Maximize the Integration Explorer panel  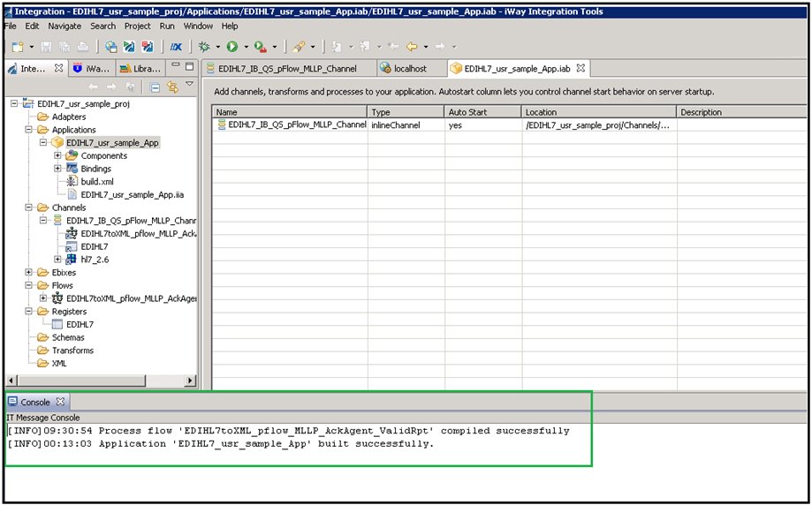(190, 66)
